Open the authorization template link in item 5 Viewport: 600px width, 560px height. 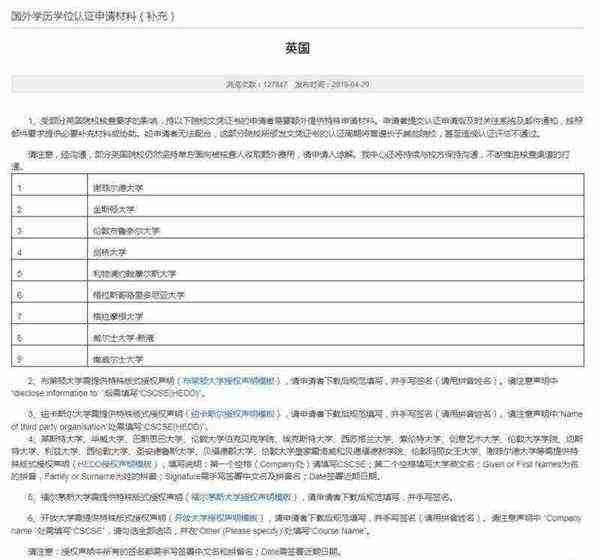(x=241, y=497)
